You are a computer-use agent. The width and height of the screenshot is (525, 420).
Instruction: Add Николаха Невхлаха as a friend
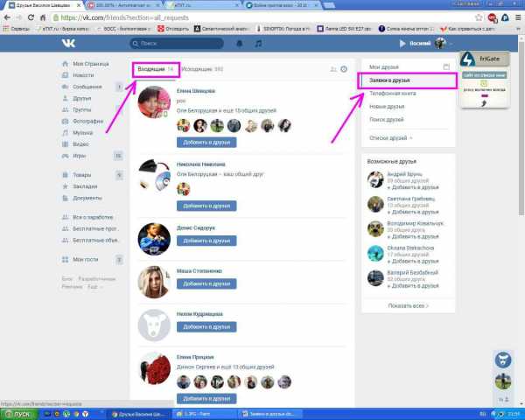coord(206,206)
